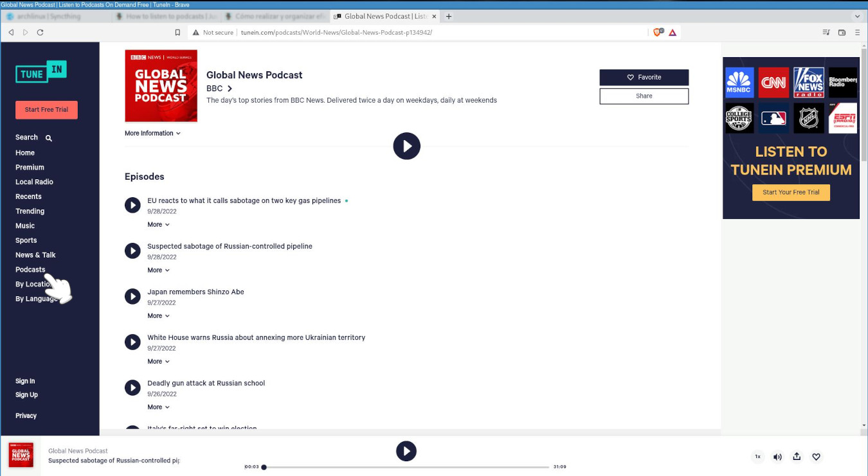
Task: Expand More under White House warns Russia episode
Action: pyautogui.click(x=158, y=362)
